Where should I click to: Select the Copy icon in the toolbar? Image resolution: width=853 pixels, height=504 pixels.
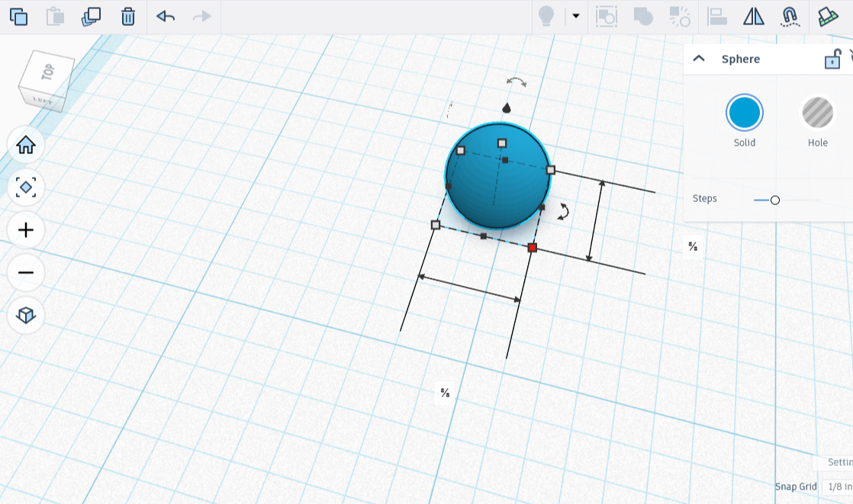[x=19, y=16]
